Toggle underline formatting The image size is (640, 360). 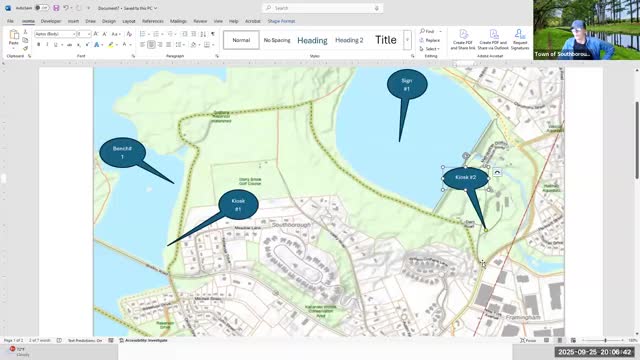tap(56, 44)
